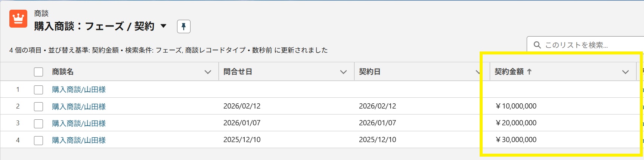Open the 問合せ日 column menu chevron
This screenshot has width=644, height=160.
(x=344, y=72)
